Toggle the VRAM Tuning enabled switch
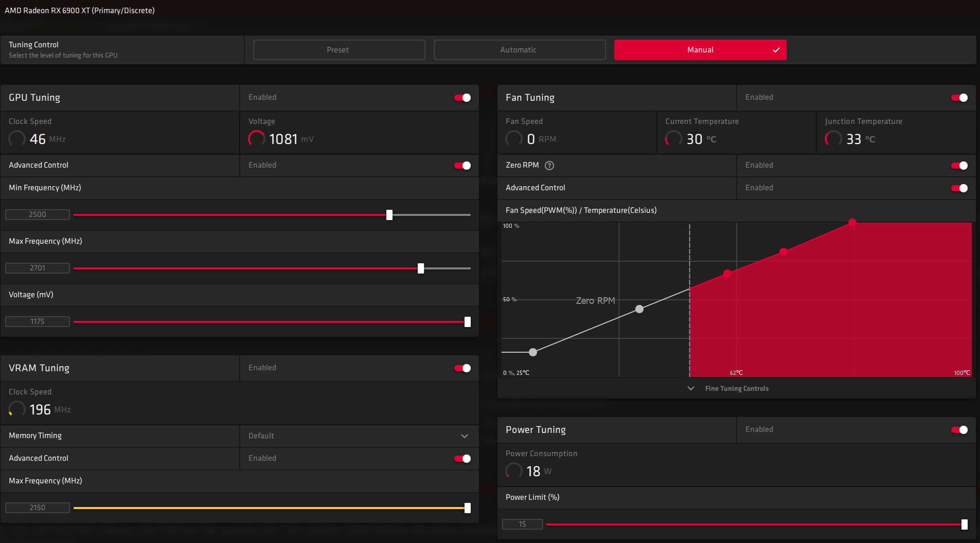 (x=462, y=368)
